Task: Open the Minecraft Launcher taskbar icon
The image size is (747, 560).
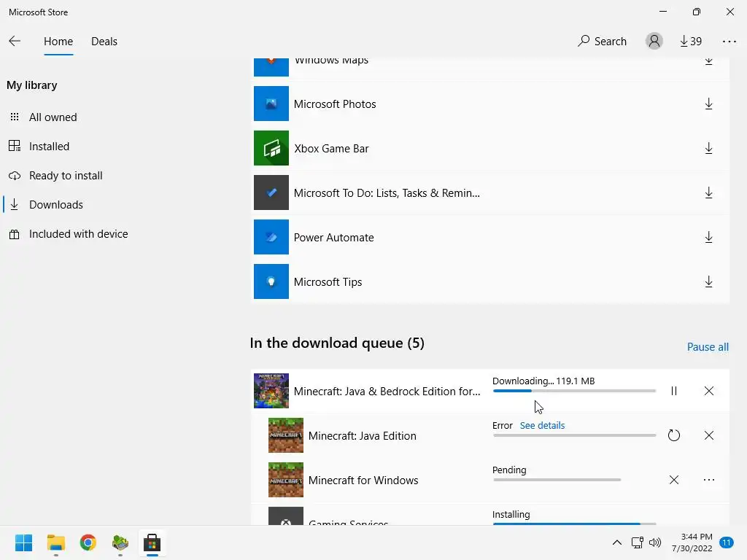Action: pyautogui.click(x=120, y=542)
